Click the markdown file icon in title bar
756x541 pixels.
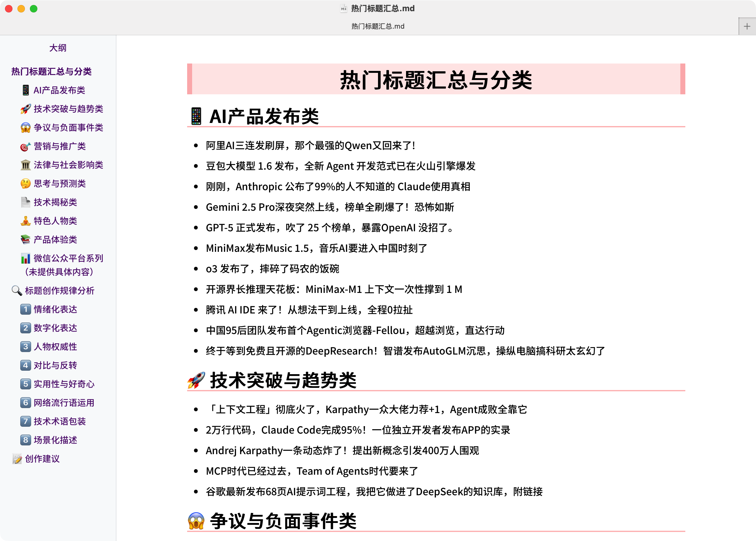pos(343,9)
